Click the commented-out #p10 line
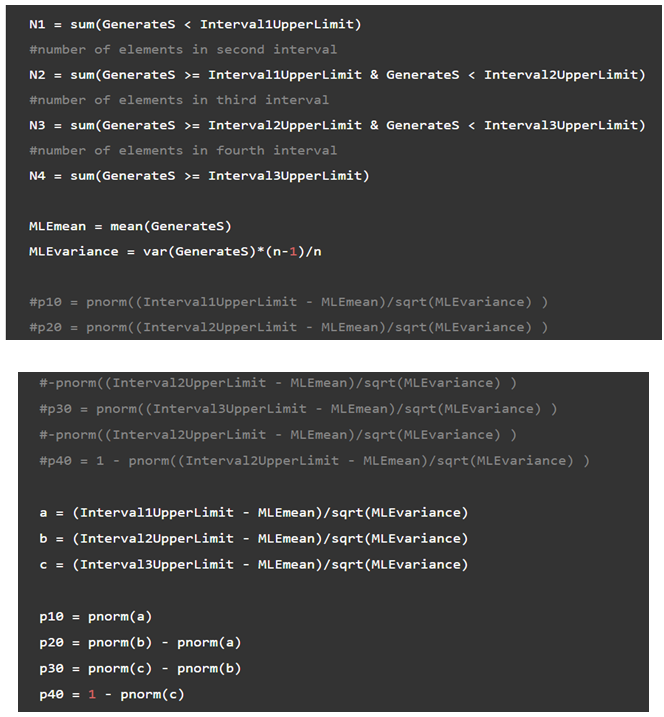The image size is (664, 717). pos(288,302)
